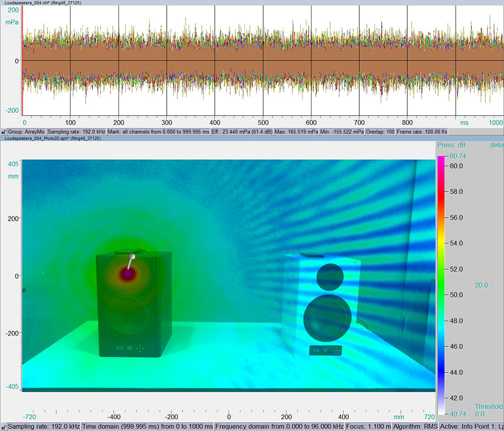Select the white info point marker on the left speaker
This screenshot has width=504, height=431.
[132, 256]
